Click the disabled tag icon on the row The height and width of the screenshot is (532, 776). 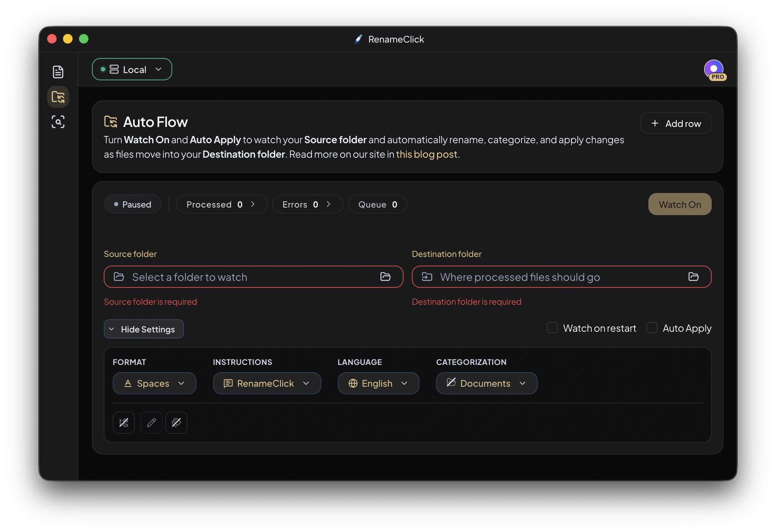(x=176, y=423)
